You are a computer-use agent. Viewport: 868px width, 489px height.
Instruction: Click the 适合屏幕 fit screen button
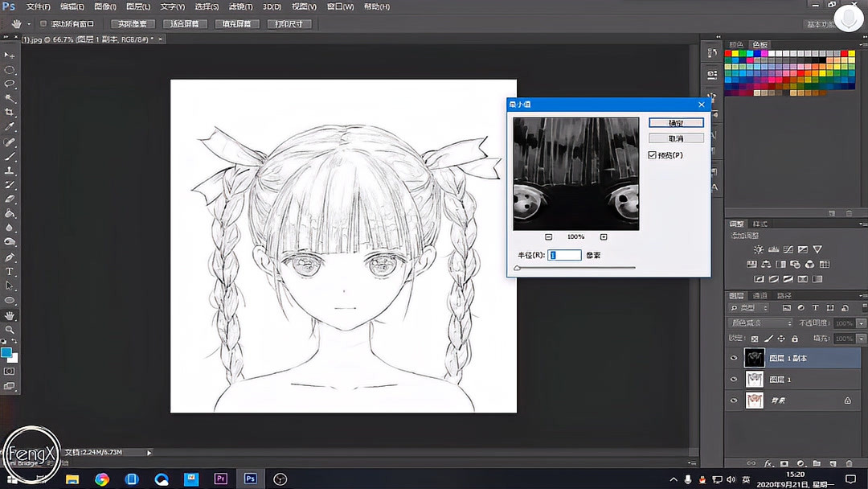tap(183, 23)
